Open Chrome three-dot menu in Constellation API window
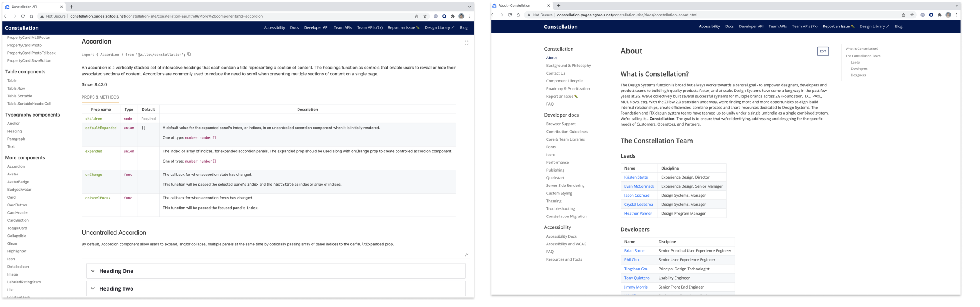The height and width of the screenshot is (307, 980). [470, 16]
